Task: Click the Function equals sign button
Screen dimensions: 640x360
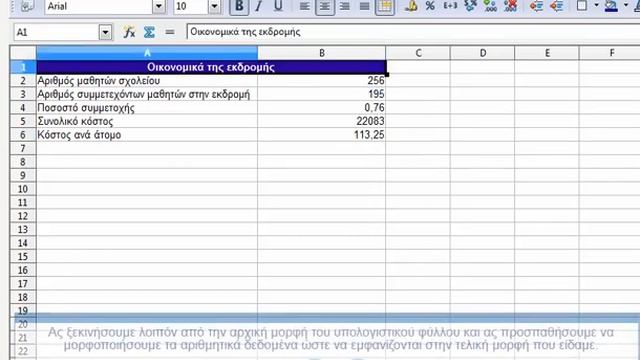Action: (x=169, y=32)
